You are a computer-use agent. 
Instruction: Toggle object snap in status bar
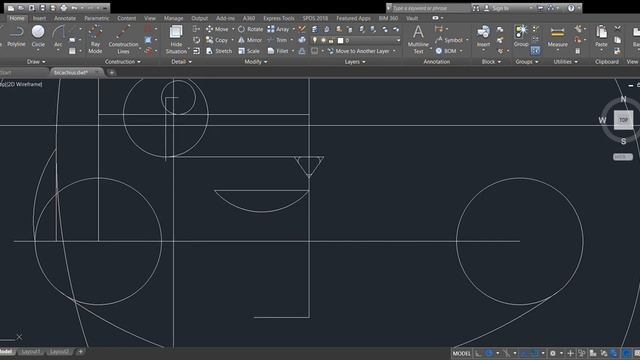(534, 353)
